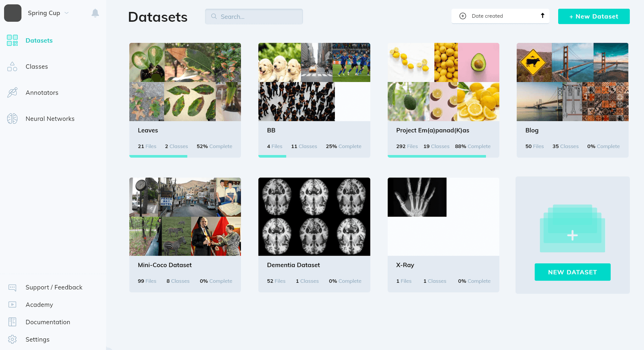Open the Dementia Dataset thumbnail
This screenshot has width=644, height=350.
pyautogui.click(x=314, y=217)
